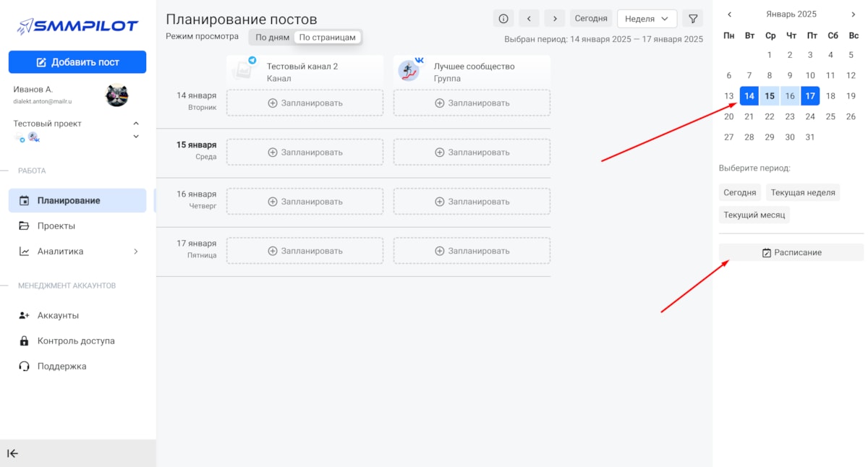
Task: Click the Сегодня toolbar button
Action: click(x=591, y=19)
